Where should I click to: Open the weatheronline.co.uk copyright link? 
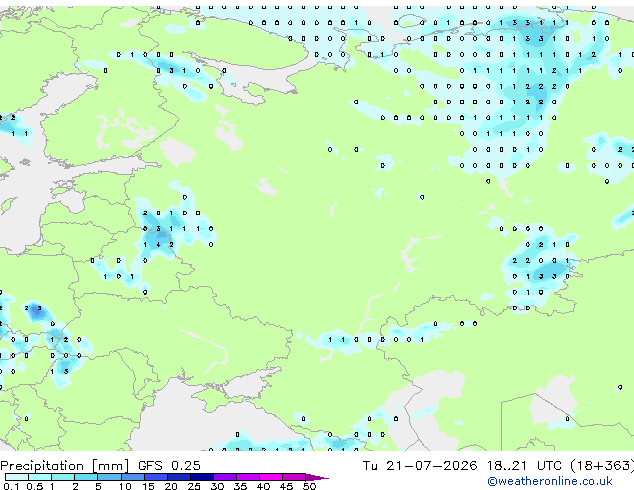pyautogui.click(x=550, y=481)
